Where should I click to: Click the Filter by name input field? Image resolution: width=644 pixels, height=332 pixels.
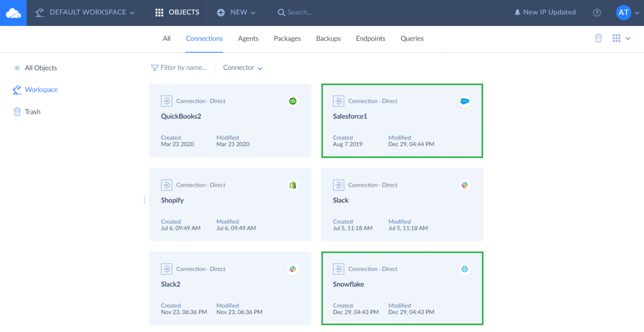pyautogui.click(x=183, y=68)
